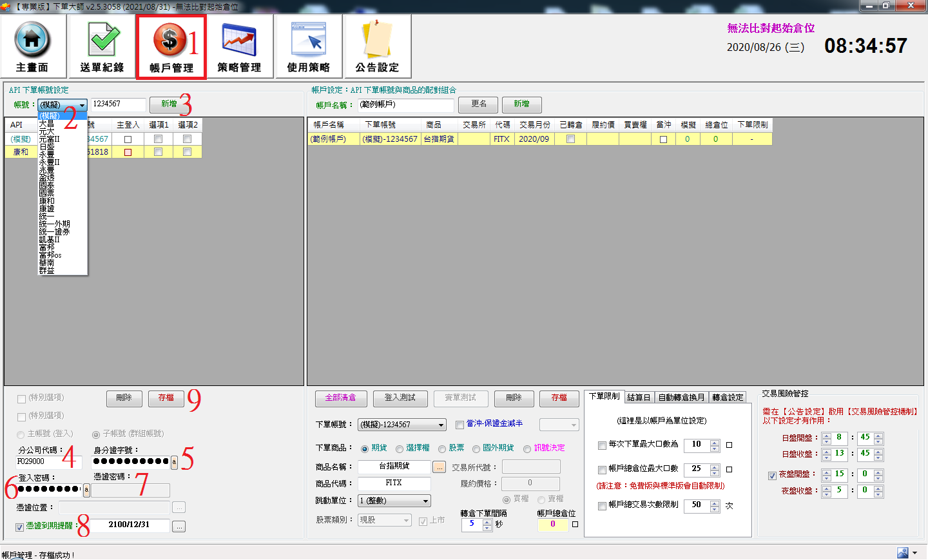Choose 國泰 from the broker list
Viewport: 928px width, 560px height.
tap(46, 186)
